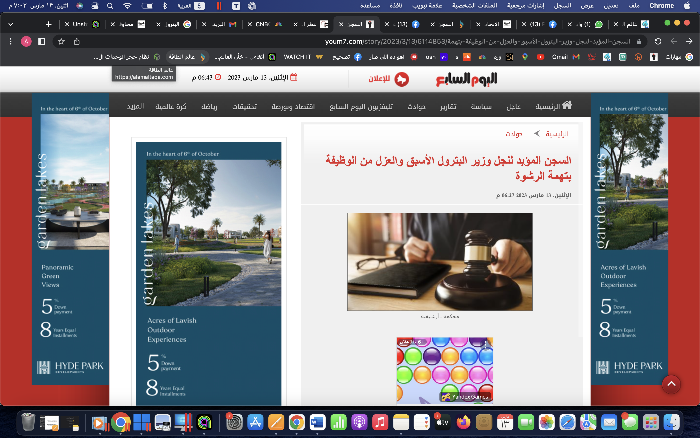Open the pink Chrome profile avatar

click(26, 42)
